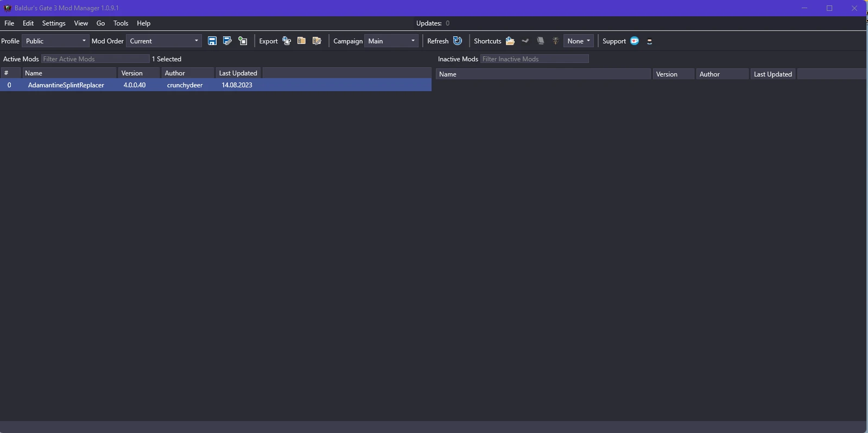Click the Export order to game icon
The width and height of the screenshot is (868, 433).
pyautogui.click(x=287, y=41)
